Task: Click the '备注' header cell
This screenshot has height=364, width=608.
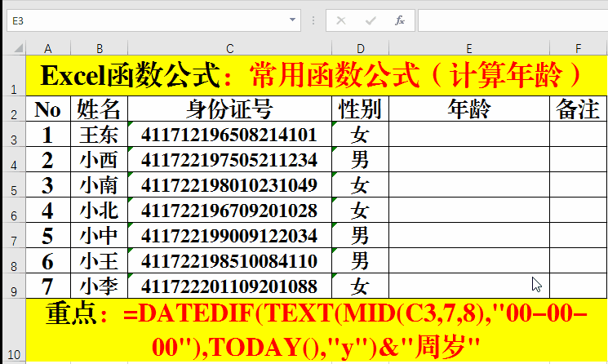Action: click(578, 109)
